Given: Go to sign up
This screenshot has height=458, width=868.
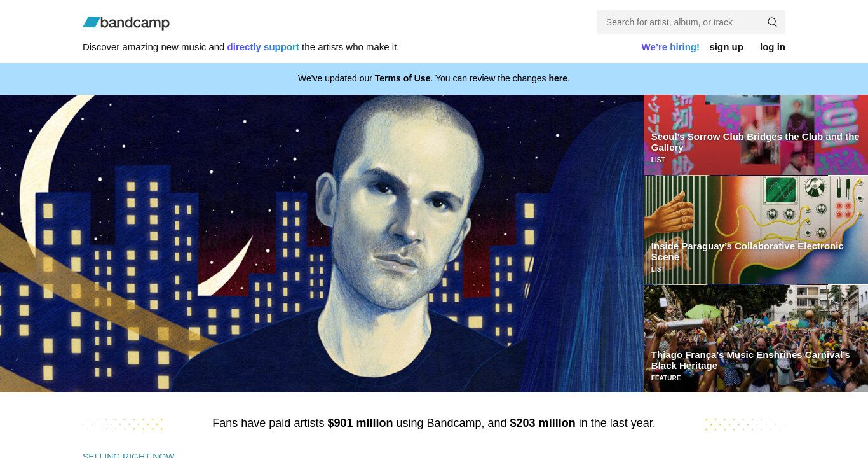Looking at the screenshot, I should pos(726,47).
